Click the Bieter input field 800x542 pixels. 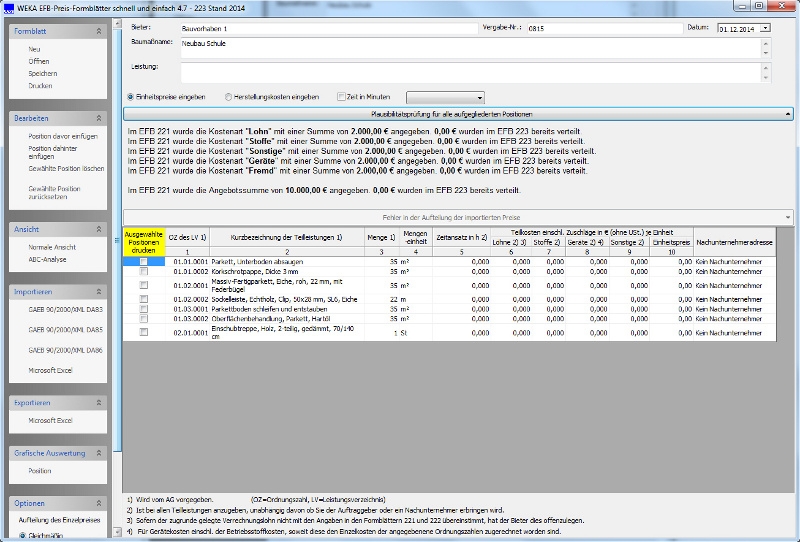[329, 29]
